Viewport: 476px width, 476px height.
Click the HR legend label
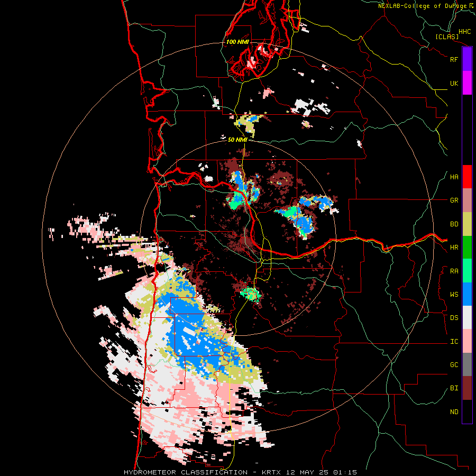click(454, 248)
